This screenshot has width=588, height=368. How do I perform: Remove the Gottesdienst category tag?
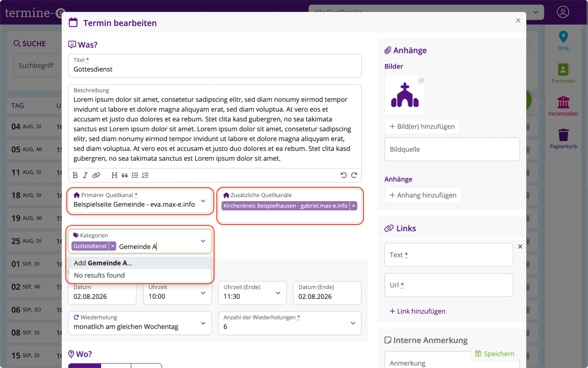pyautogui.click(x=112, y=246)
